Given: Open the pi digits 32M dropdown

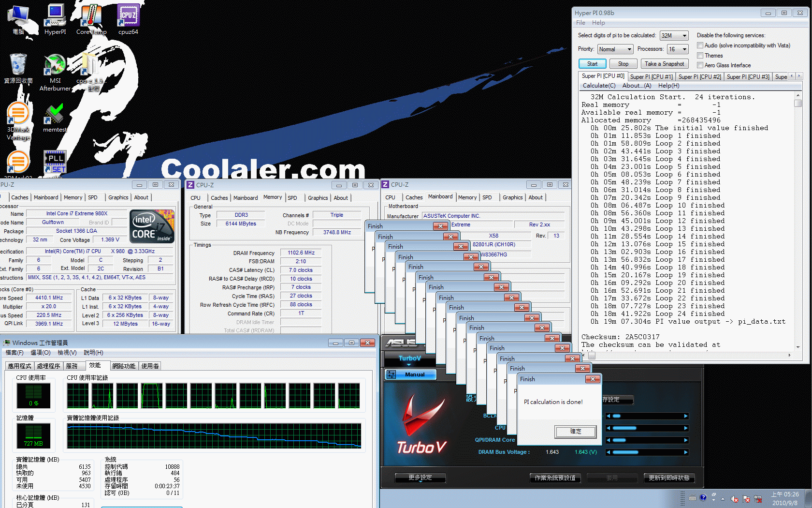Looking at the screenshot, I should pos(674,36).
